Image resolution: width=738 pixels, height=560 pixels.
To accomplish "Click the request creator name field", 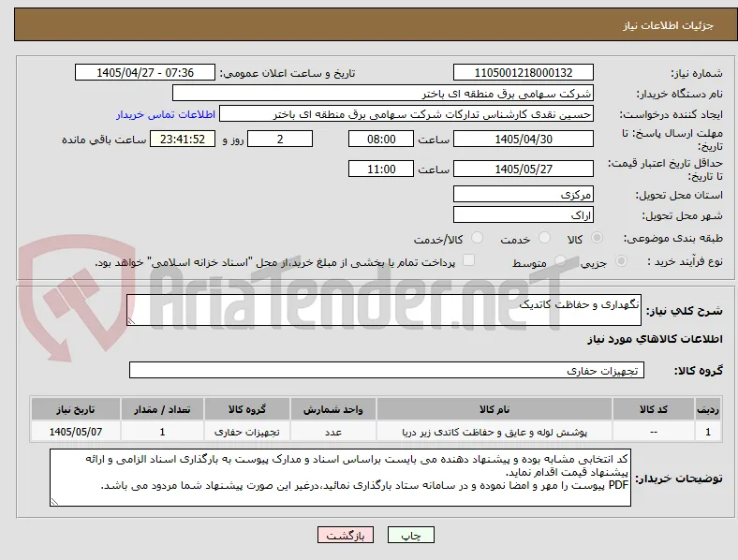I will (406, 114).
